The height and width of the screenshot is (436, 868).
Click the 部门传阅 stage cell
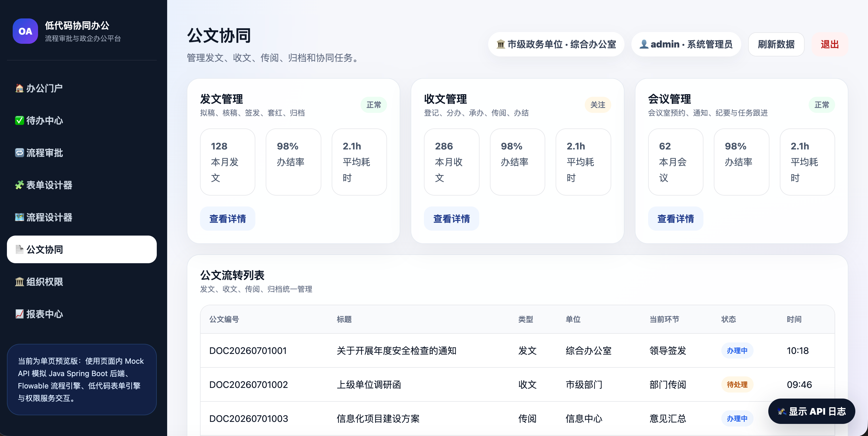pyautogui.click(x=667, y=384)
